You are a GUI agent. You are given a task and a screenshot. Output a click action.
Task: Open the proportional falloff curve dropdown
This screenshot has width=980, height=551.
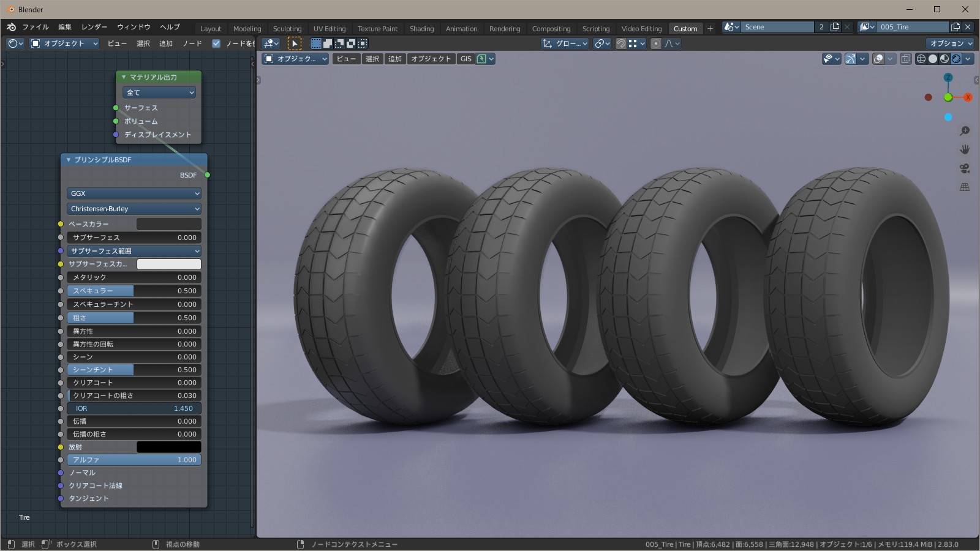(x=672, y=43)
